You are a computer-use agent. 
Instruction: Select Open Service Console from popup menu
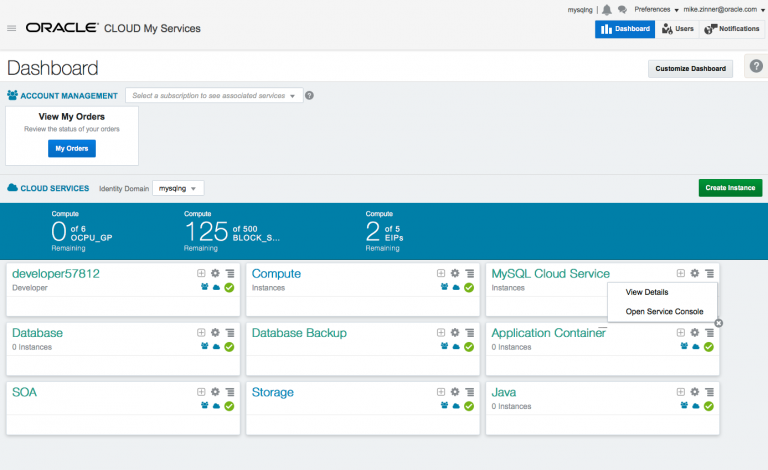coord(664,311)
